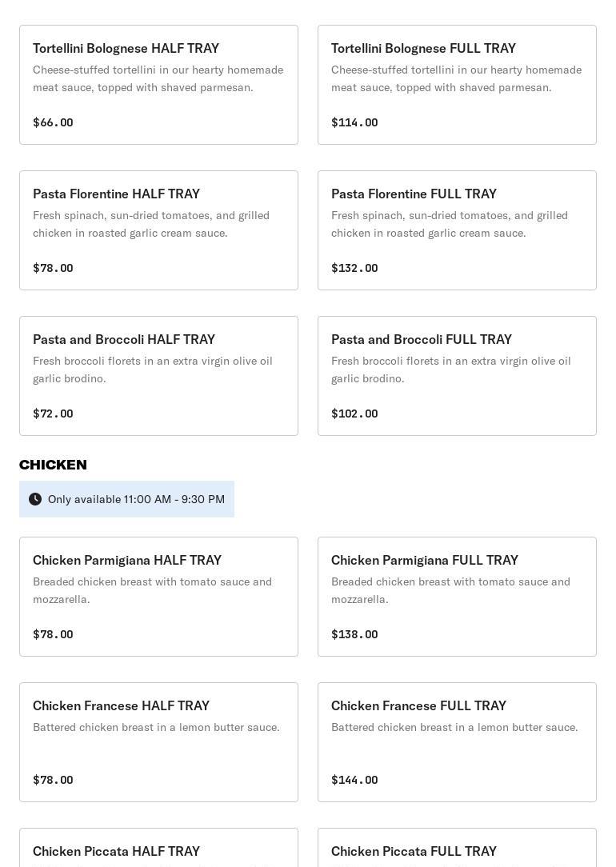Screen dimensions: 616x867
Task: Click the $144.00 Chicken Francese price
Action: point(354,780)
